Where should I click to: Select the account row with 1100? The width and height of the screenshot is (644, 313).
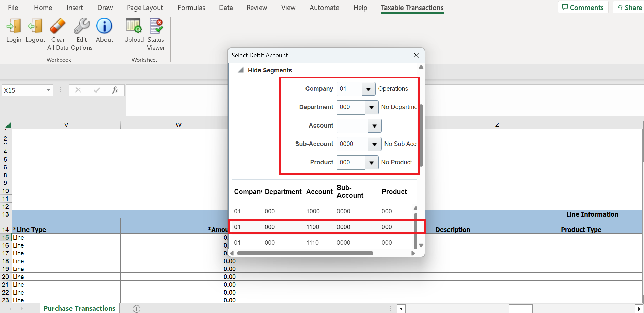tap(313, 227)
